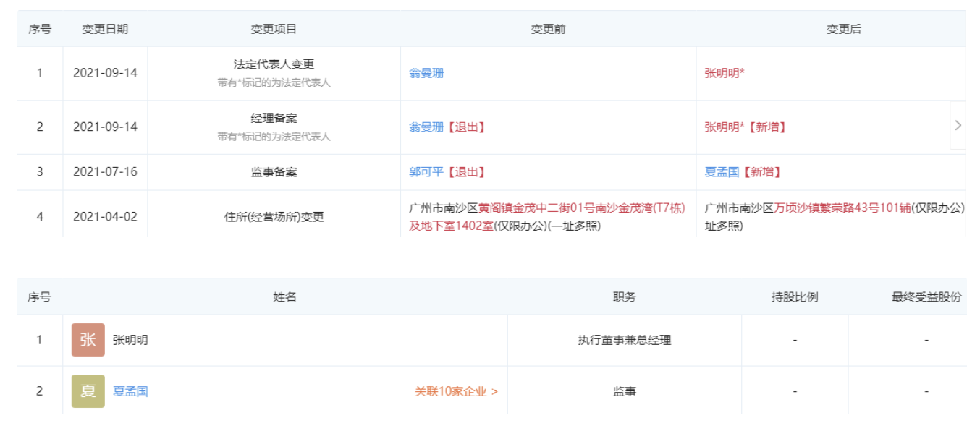
Task: Click the 最终受益股份 column header
Action: click(926, 297)
